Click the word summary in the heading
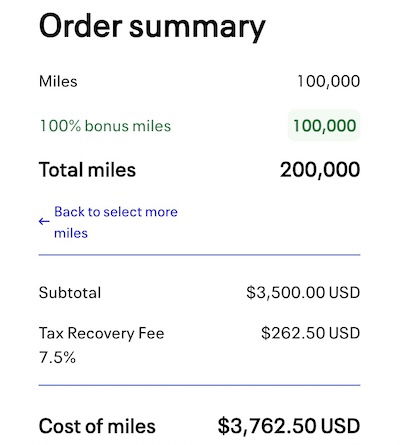Screen dimensions: 400x445 [x=197, y=28]
